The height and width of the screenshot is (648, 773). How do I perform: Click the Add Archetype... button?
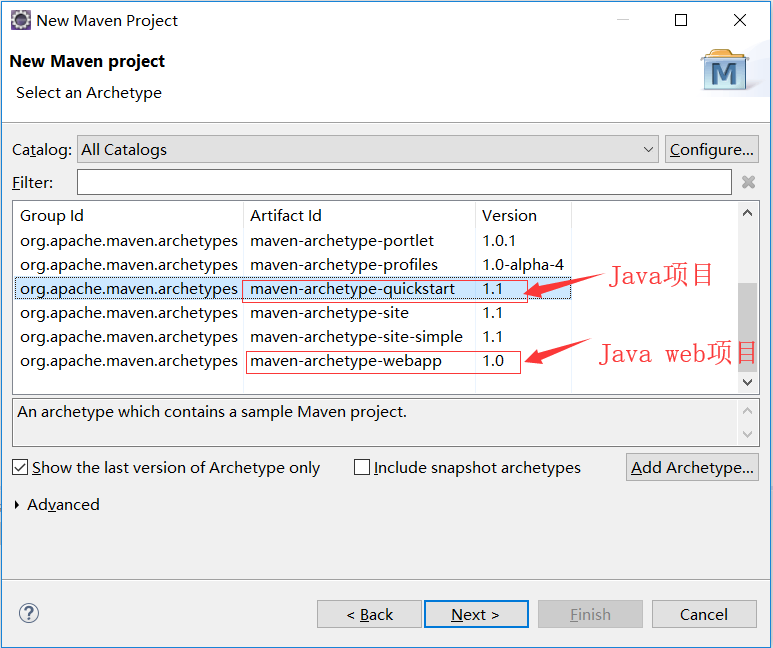point(692,467)
